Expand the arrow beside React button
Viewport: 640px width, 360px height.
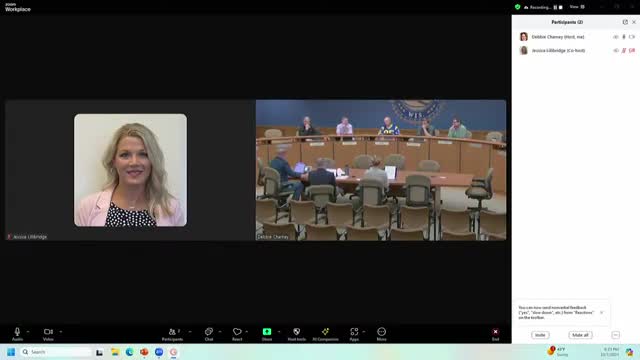tap(247, 331)
